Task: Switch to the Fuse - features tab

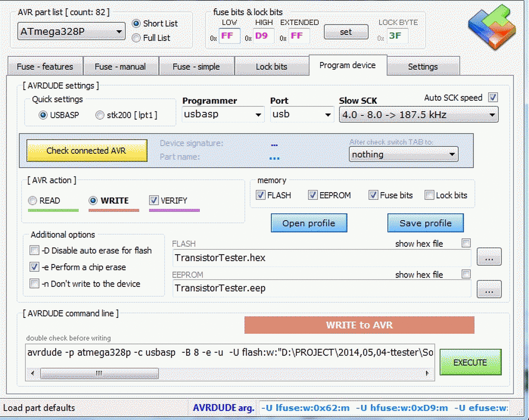Action: (x=45, y=67)
